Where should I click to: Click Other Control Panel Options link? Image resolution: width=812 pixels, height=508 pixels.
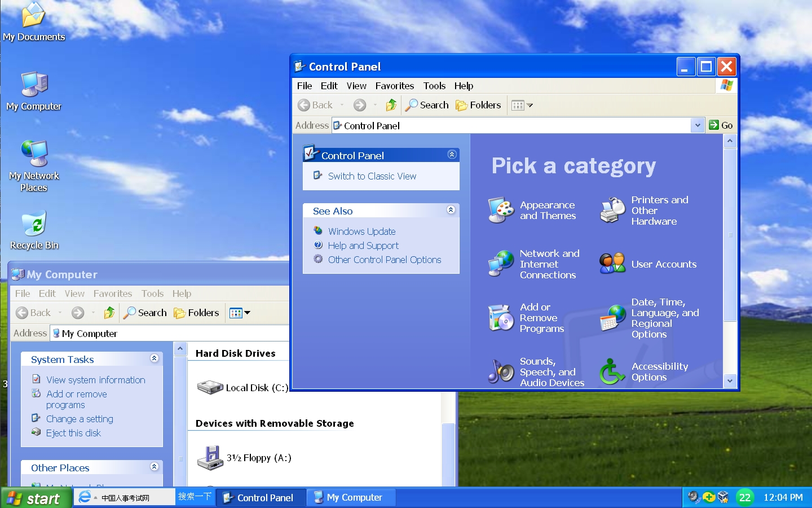click(x=385, y=260)
